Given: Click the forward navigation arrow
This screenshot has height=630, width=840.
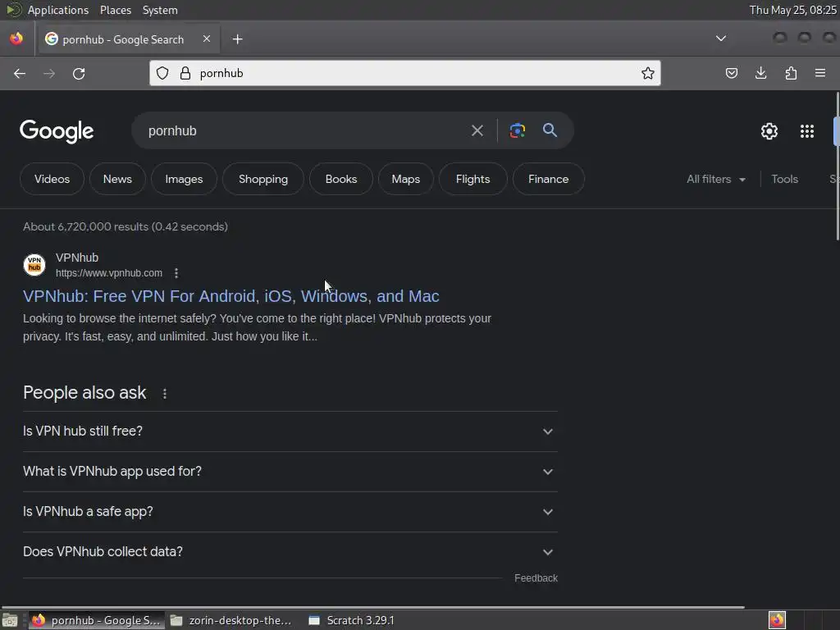Looking at the screenshot, I should [x=49, y=73].
